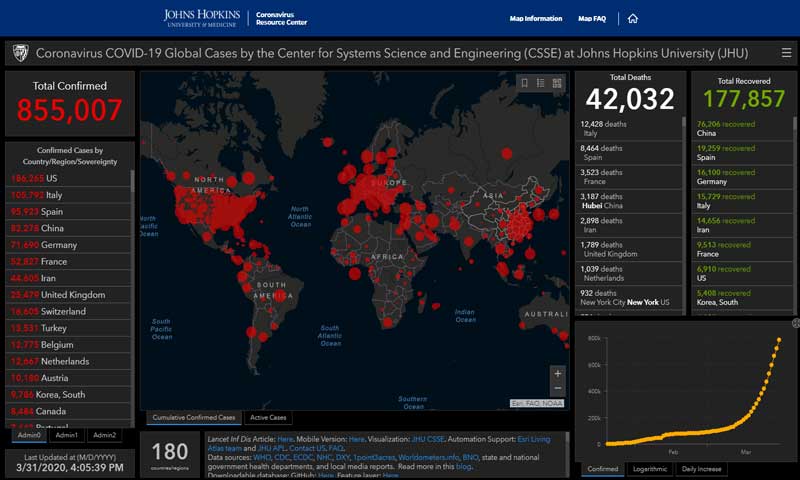
Task: Click the Esri FAO NOAA map attribution
Action: 537,403
